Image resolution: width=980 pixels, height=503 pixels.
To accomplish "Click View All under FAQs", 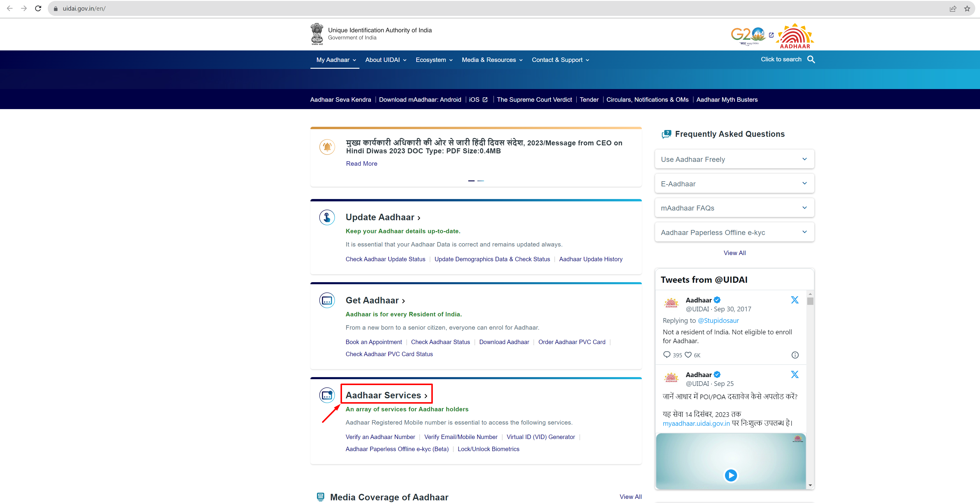I will 735,253.
